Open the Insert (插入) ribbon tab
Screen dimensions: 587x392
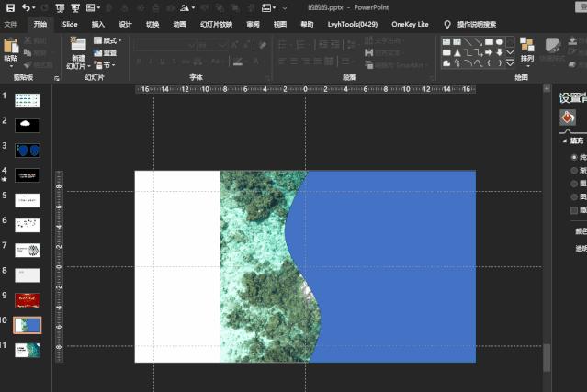(x=98, y=25)
